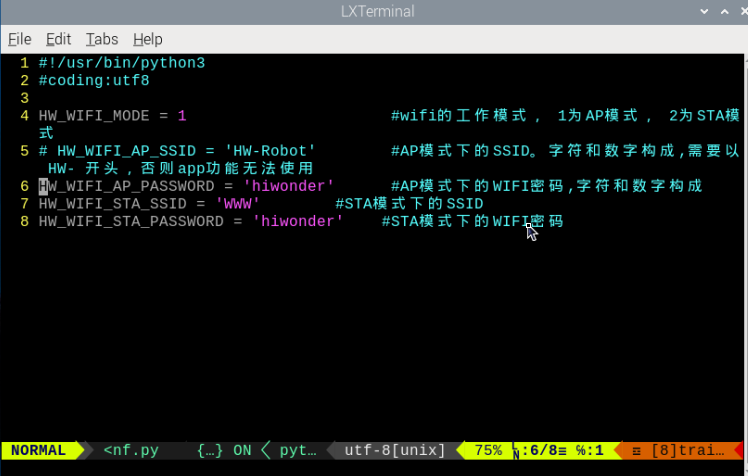The height and width of the screenshot is (476, 748).
Task: Open the Tabs menu
Action: click(x=102, y=39)
